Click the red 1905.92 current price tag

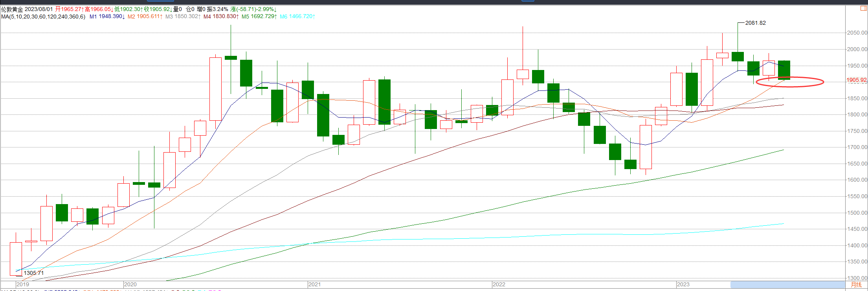(857, 80)
